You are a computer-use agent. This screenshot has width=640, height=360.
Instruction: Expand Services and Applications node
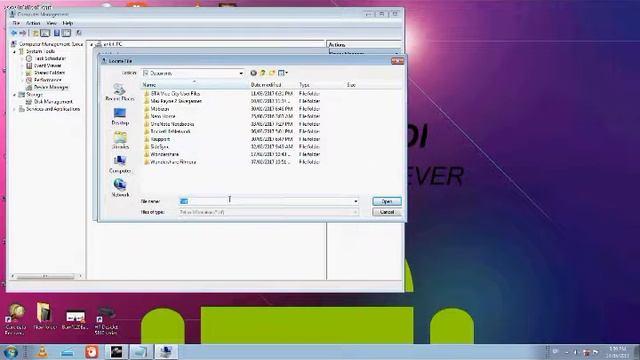coord(15,109)
